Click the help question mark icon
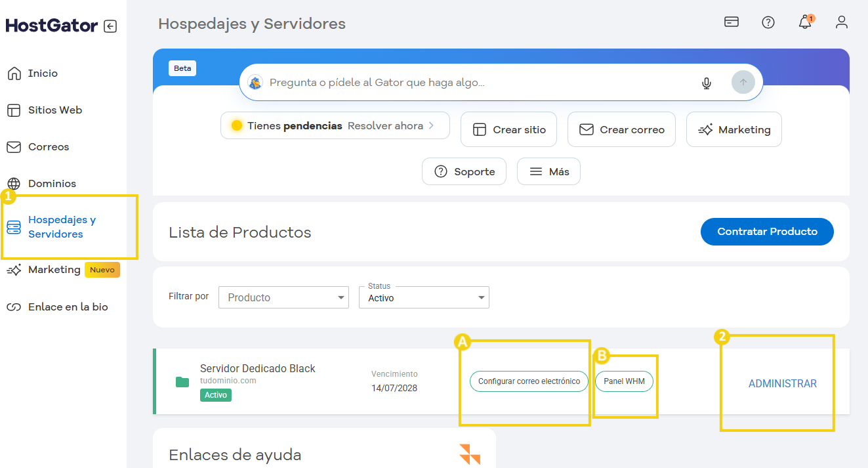 pos(768,22)
